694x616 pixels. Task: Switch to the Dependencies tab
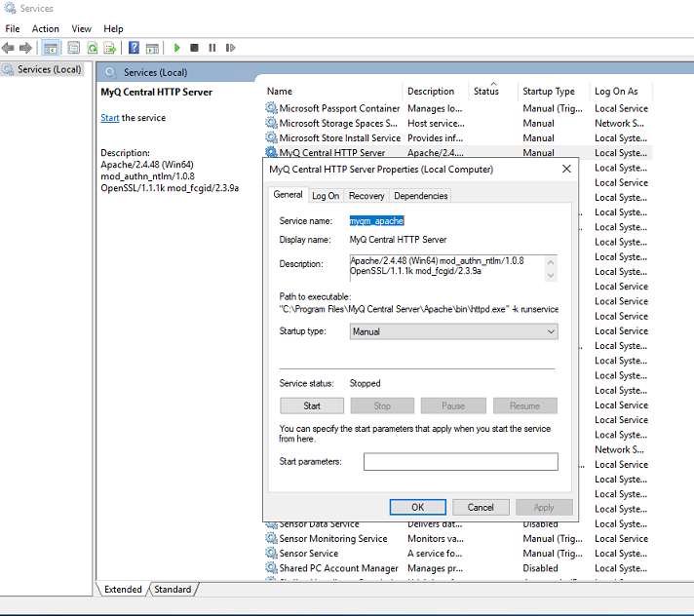click(421, 196)
